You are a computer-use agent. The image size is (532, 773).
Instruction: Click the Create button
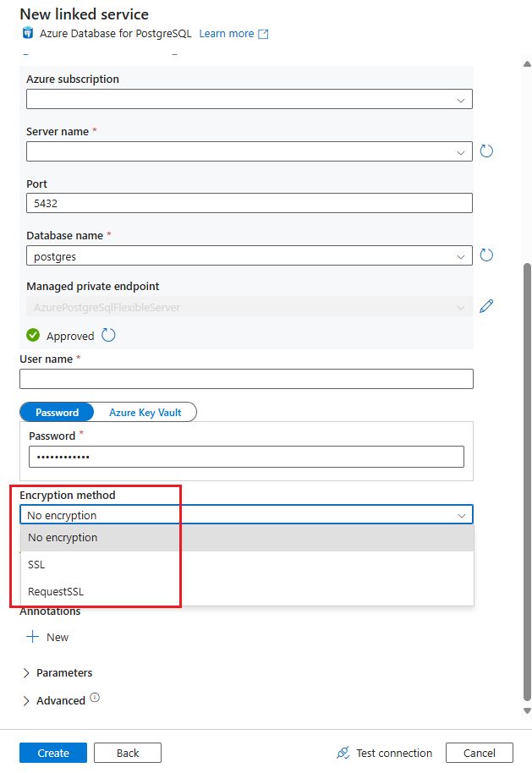[53, 753]
